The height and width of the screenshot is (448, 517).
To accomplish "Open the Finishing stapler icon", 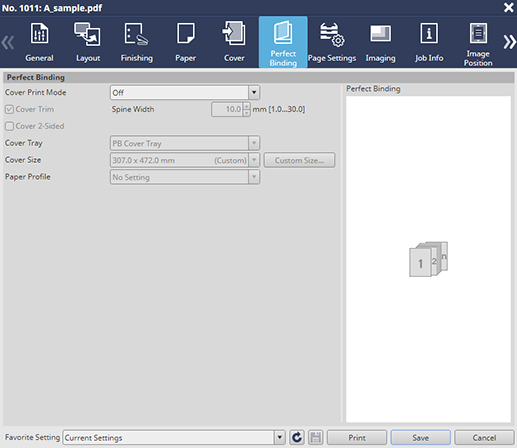I will 136,34.
